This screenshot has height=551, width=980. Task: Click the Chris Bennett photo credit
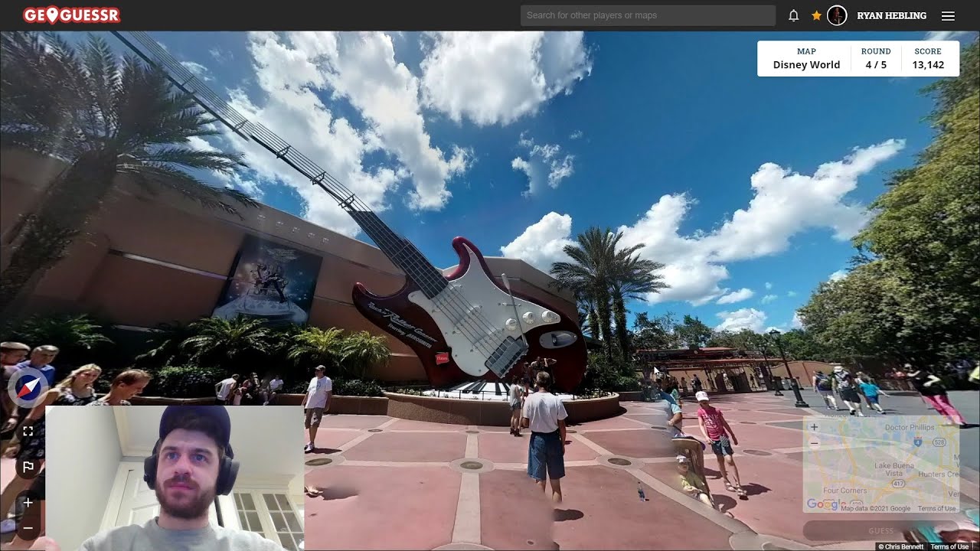point(901,546)
